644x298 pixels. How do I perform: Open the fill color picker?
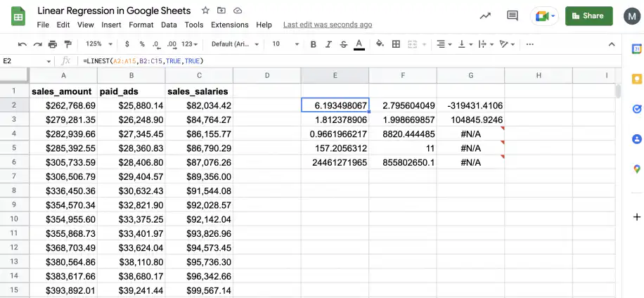click(x=380, y=44)
